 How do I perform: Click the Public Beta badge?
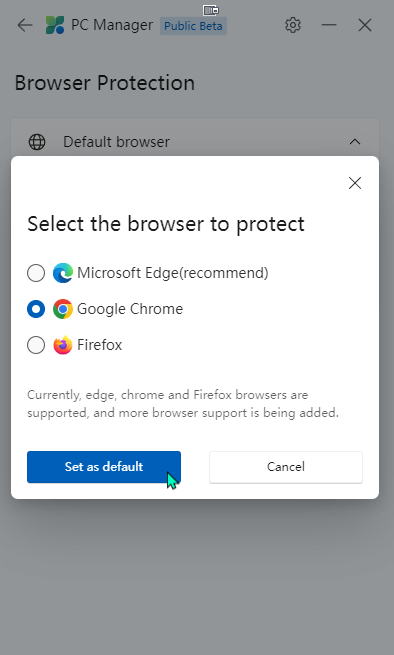(193, 26)
